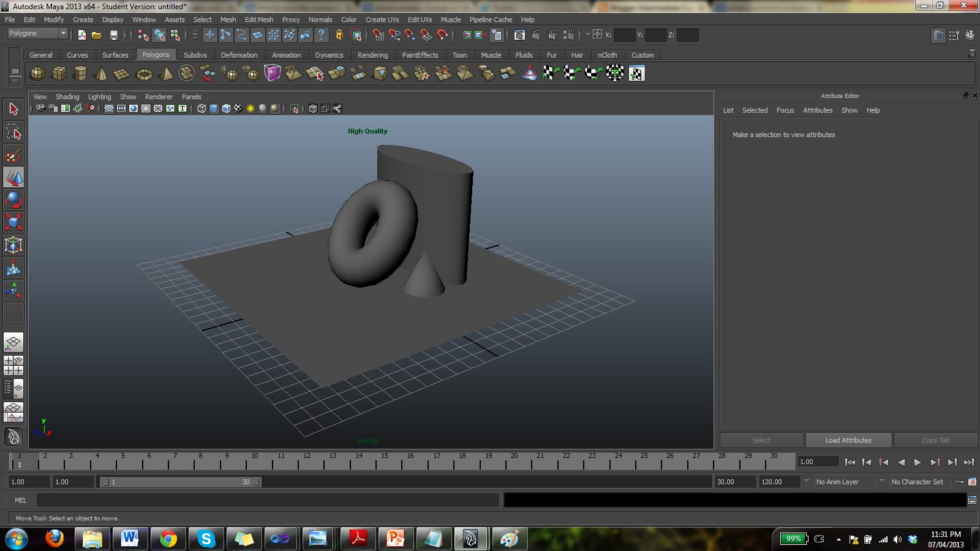Open the UV Texture Editor shelf icon
This screenshot has width=980, height=551.
[x=636, y=73]
